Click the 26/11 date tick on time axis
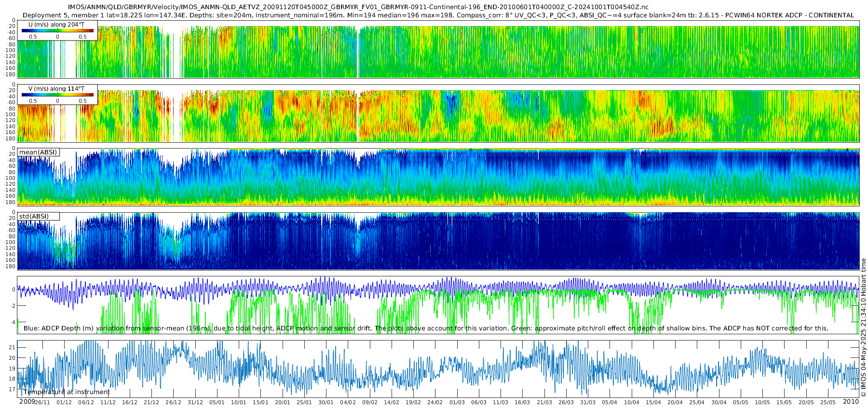Image resolution: width=868 pixels, height=410 pixels. coord(42,402)
